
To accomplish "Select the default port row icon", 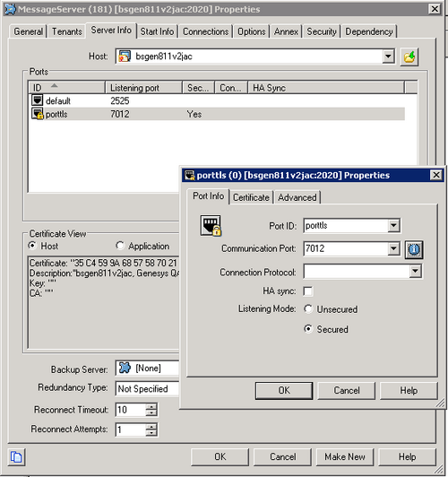I will (x=38, y=100).
